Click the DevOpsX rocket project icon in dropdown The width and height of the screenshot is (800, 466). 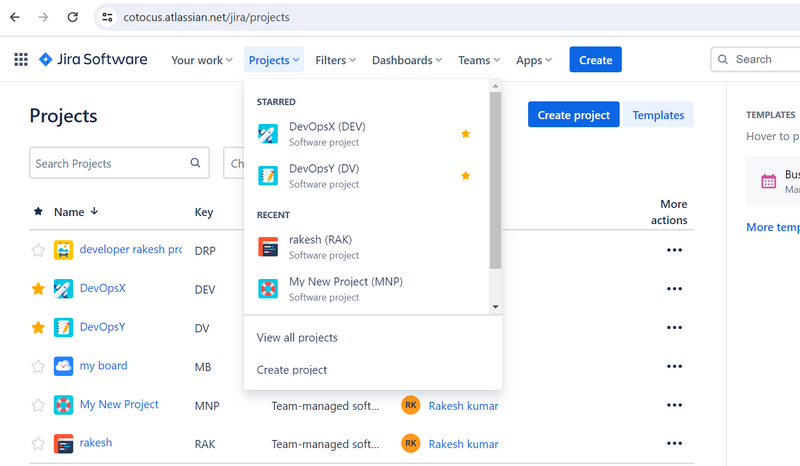[268, 134]
